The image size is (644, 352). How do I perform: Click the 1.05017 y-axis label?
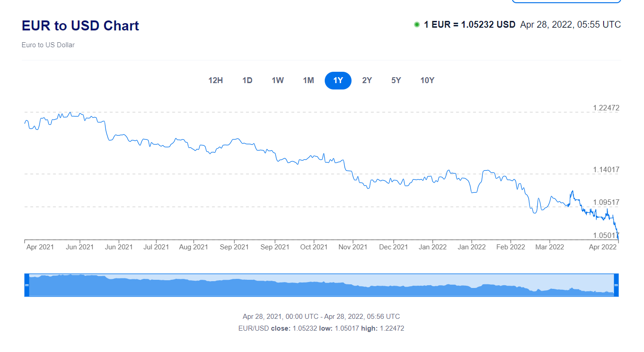[606, 235]
